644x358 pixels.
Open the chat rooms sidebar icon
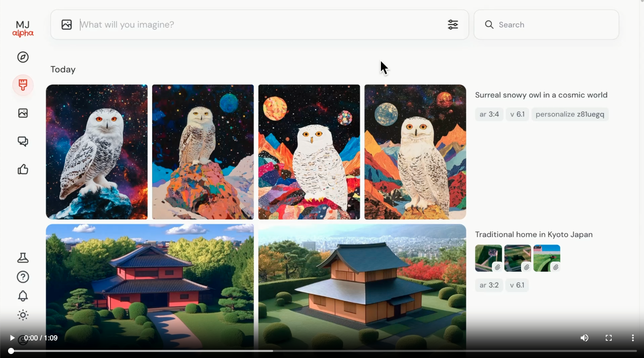[23, 142]
